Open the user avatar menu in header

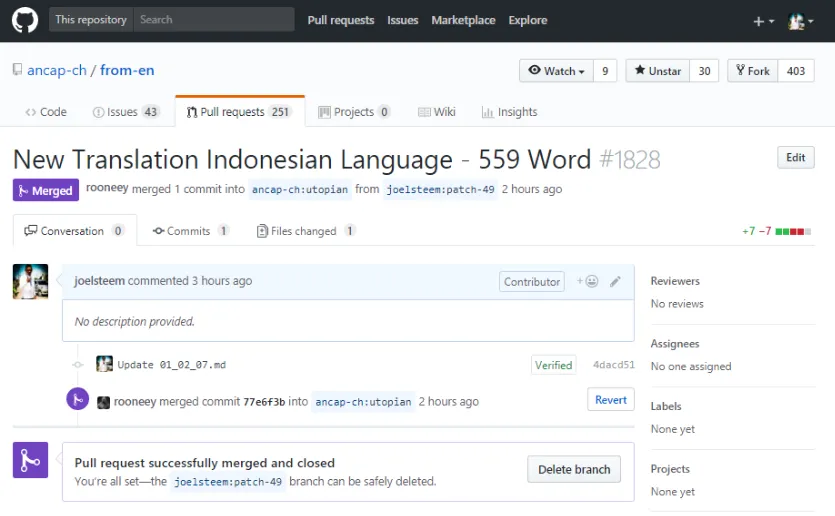click(800, 21)
